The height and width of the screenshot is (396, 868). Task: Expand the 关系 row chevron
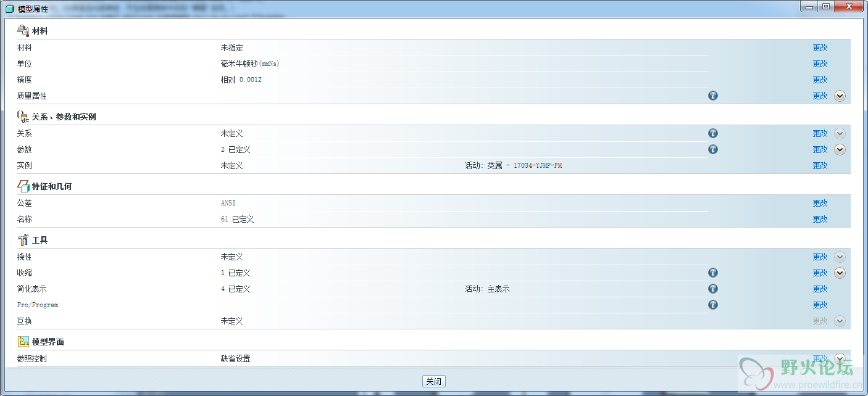point(840,133)
